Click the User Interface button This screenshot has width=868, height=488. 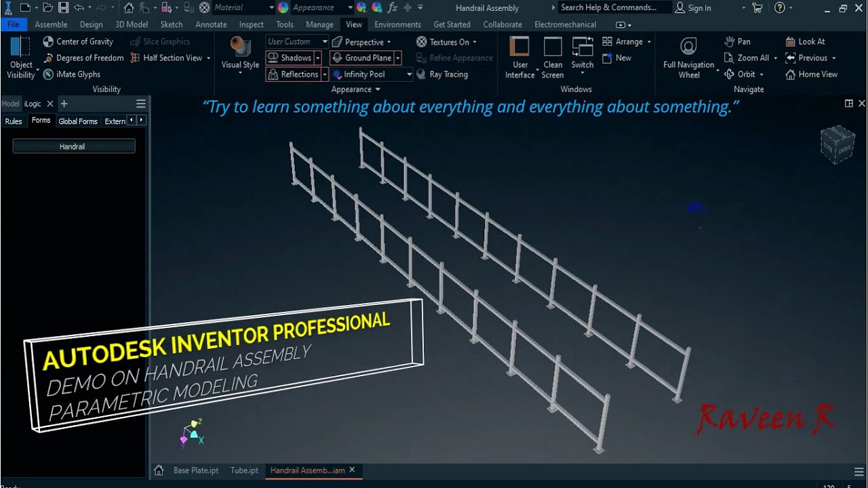[520, 58]
